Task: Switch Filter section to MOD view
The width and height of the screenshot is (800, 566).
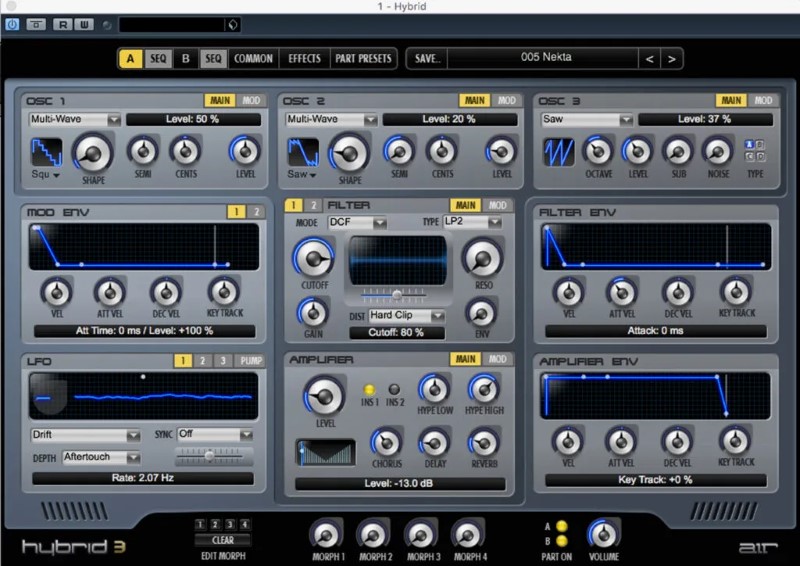Action: tap(497, 205)
